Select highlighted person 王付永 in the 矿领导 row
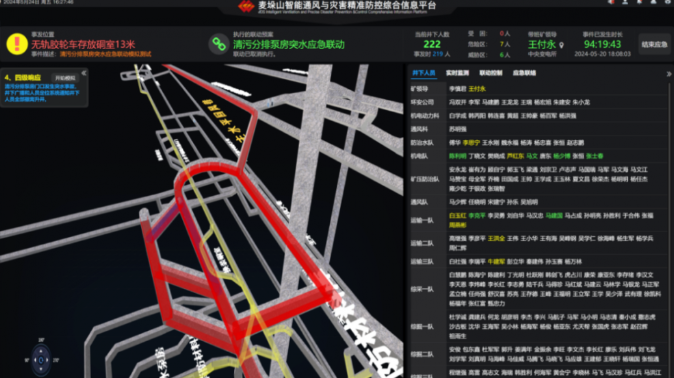This screenshot has height=378, width=674. click(x=477, y=89)
